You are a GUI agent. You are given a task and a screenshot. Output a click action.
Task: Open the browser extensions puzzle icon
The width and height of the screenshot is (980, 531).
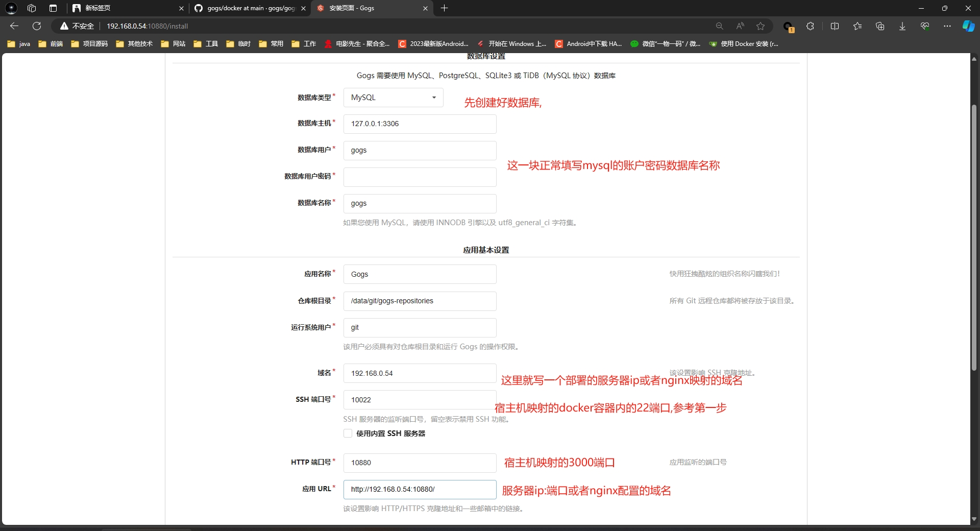coord(810,26)
